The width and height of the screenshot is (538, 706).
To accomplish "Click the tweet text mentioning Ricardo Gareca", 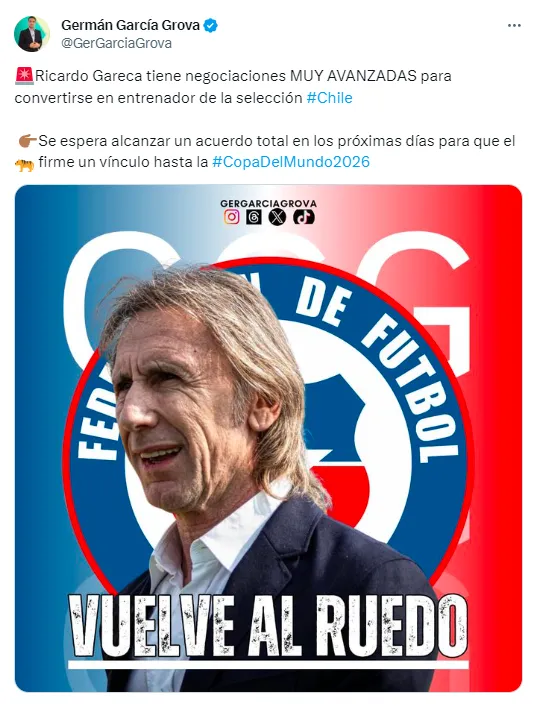I will pyautogui.click(x=233, y=86).
